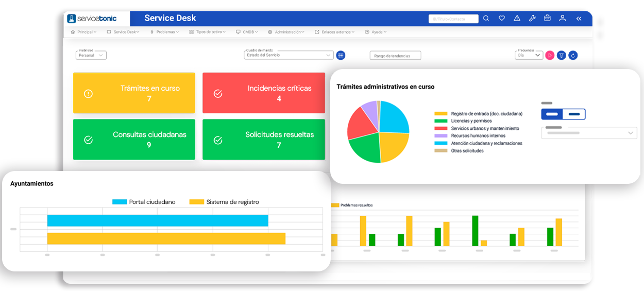The image size is (644, 291).
Task: Select the left option of the chart toggle
Action: tap(552, 114)
